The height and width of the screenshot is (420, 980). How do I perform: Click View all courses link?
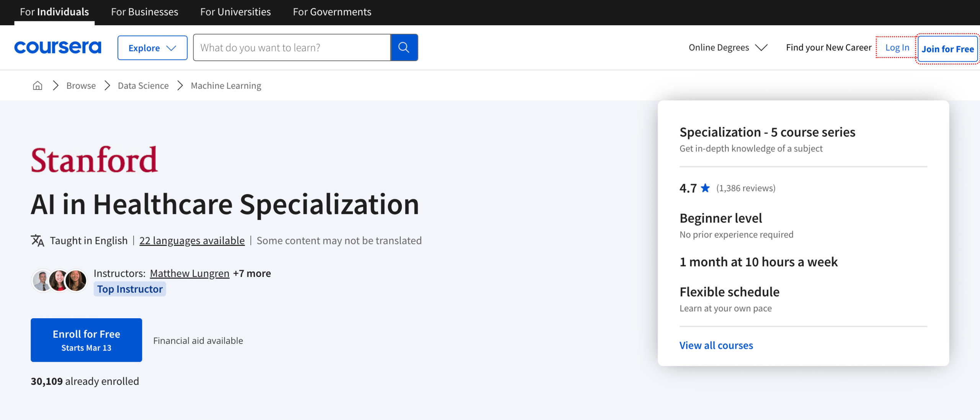(716, 345)
